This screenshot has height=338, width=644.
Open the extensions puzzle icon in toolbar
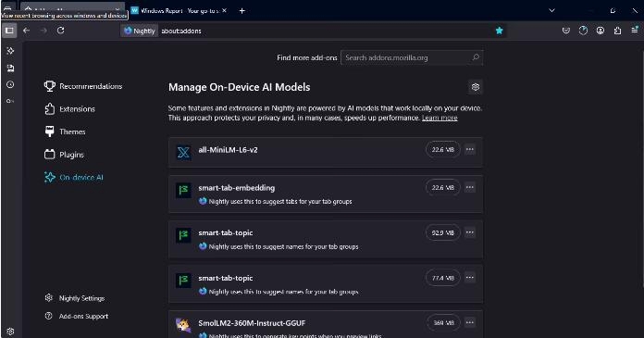[x=617, y=31]
